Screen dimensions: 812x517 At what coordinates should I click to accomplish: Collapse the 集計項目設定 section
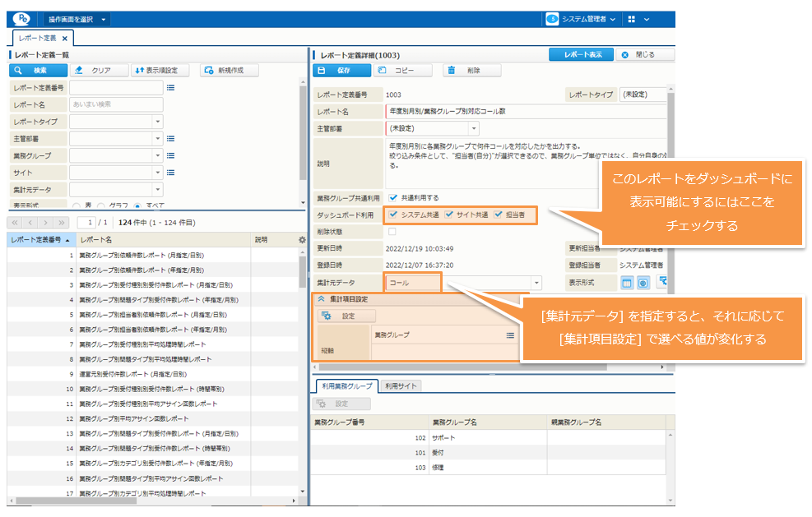click(x=322, y=299)
